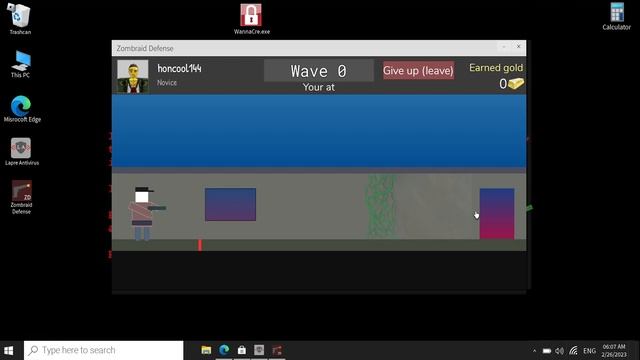Close the Zombraid Defense window
Viewport: 640px width, 360px height.
518,47
